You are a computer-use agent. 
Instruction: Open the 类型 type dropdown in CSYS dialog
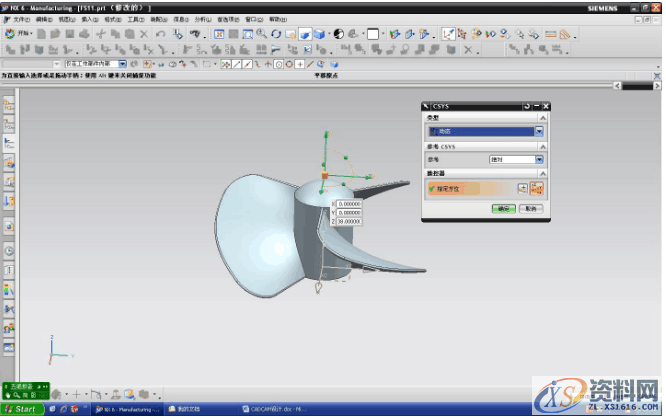[x=540, y=131]
